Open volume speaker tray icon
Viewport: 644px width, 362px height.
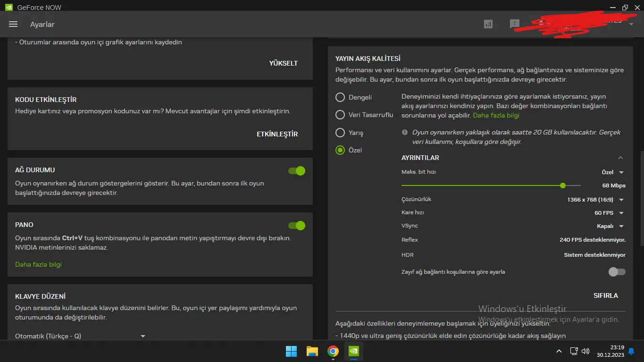(585, 351)
